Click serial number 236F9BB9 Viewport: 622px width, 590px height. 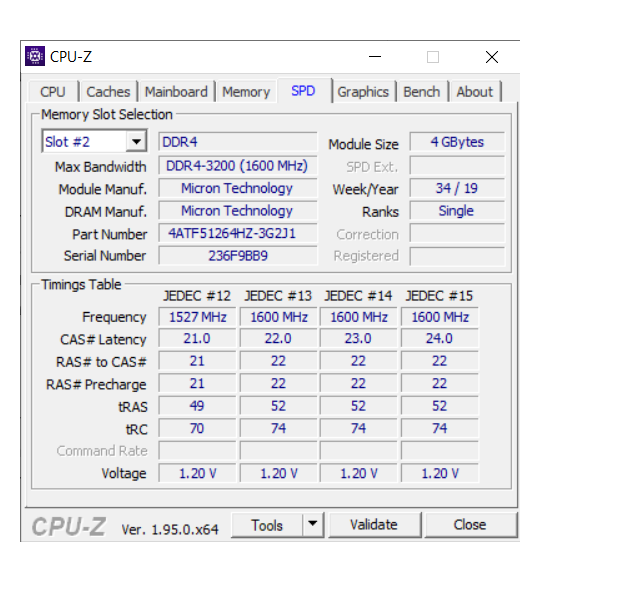(238, 256)
